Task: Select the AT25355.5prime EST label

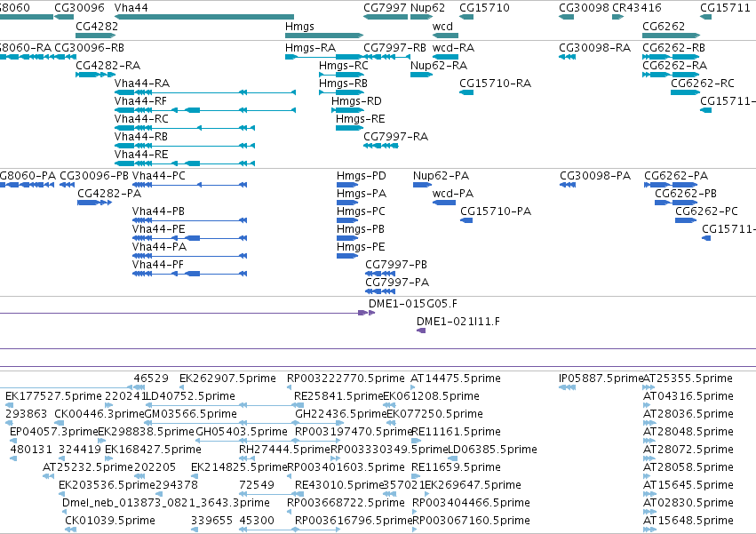Action: point(688,379)
